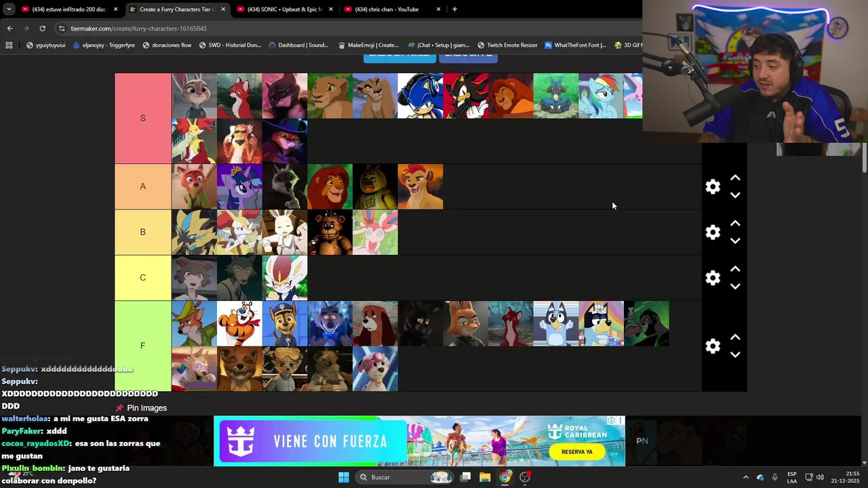The image size is (868, 488).
Task: Open Twitch Emote Resizer bookmark
Action: 507,45
